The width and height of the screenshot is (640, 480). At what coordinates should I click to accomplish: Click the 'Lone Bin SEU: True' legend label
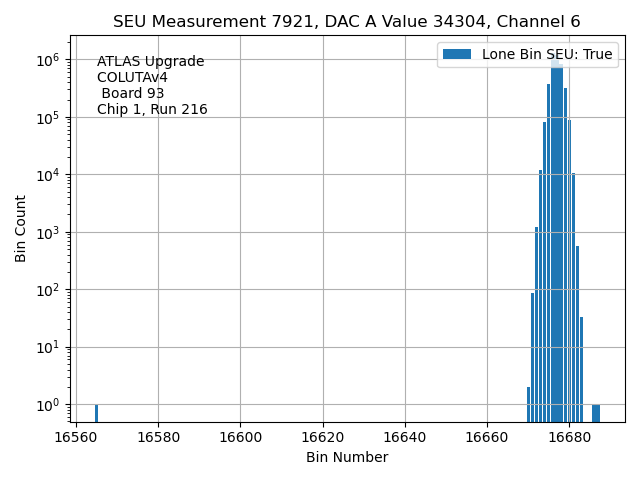546,55
